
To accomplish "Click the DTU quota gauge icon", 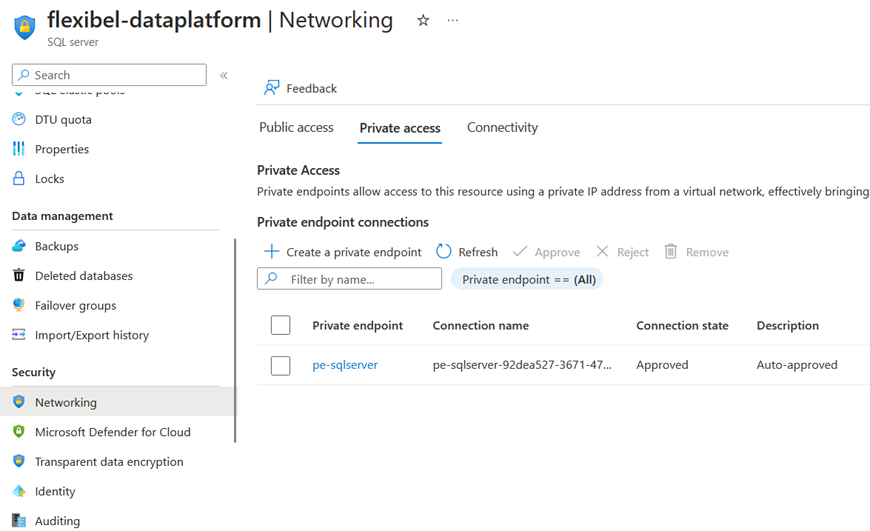I will tap(19, 119).
